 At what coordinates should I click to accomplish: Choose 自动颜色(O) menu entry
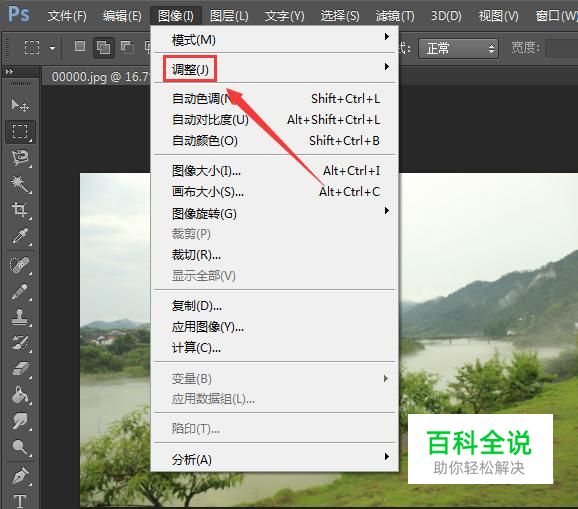coord(275,140)
